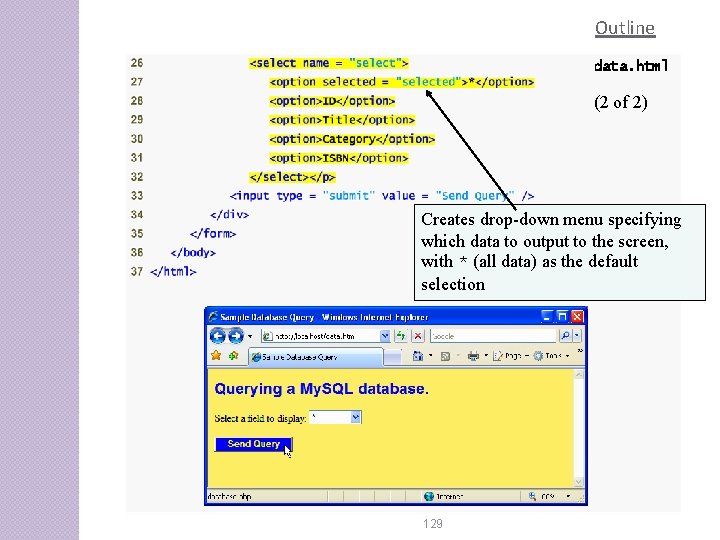The image size is (720, 540).
Task: Click the option ISBN code line
Action: point(339,158)
